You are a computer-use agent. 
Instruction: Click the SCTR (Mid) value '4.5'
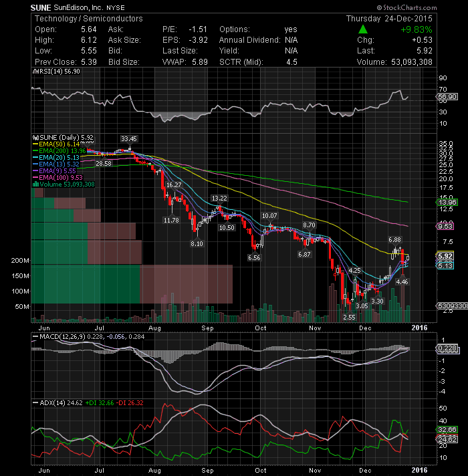[291, 62]
